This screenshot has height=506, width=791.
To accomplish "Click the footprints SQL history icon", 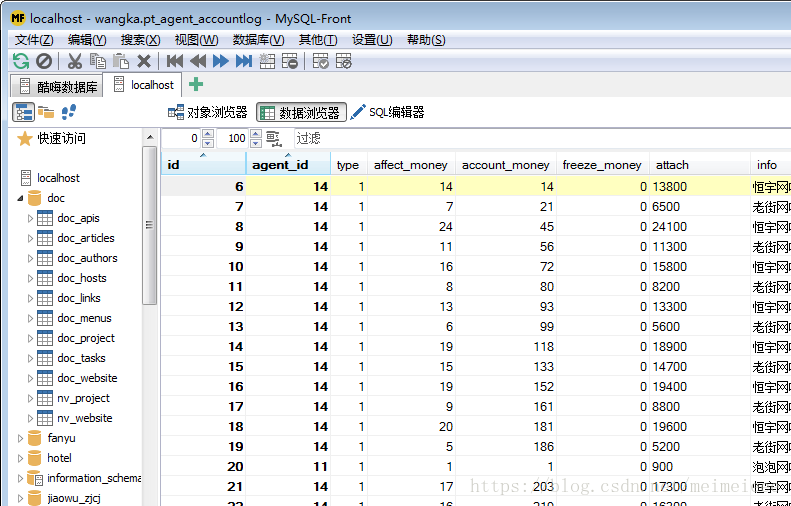I will coord(69,112).
